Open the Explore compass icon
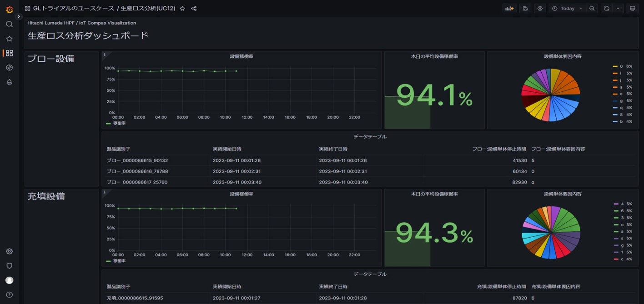This screenshot has height=304, width=644. 9,68
